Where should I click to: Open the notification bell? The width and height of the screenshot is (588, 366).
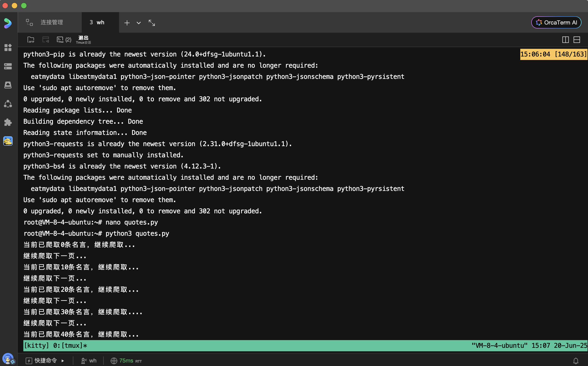[576, 361]
